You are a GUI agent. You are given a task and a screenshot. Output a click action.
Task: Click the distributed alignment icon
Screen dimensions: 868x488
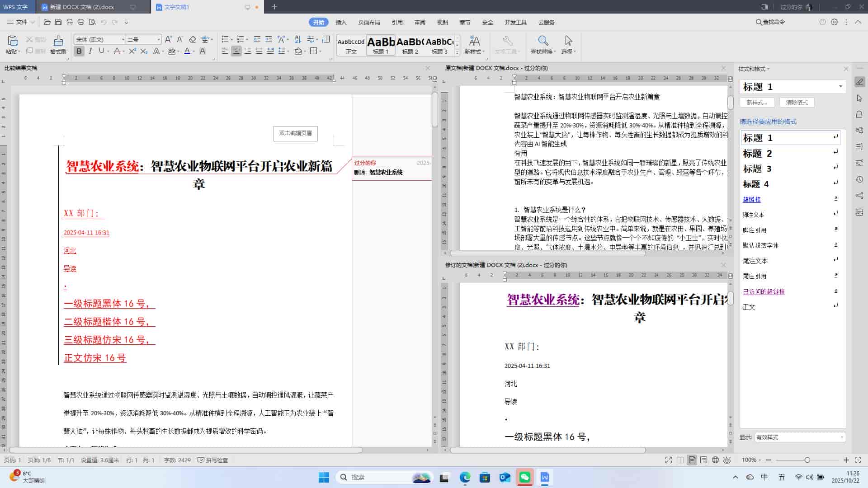point(270,52)
